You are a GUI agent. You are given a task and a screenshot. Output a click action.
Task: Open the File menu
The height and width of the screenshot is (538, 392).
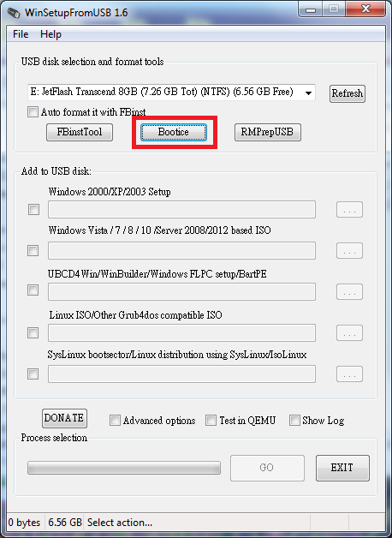[21, 34]
